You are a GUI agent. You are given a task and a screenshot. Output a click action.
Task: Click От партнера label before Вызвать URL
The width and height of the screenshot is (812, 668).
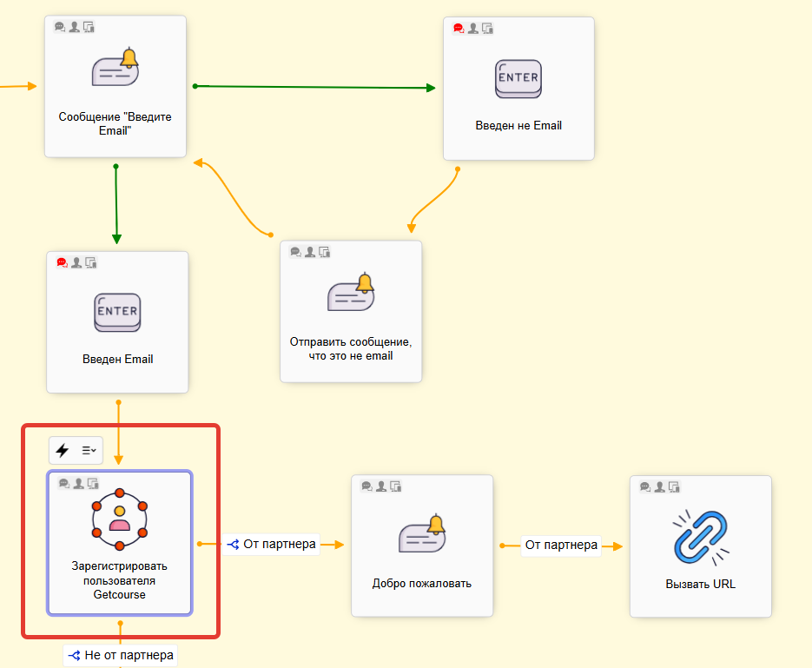(561, 545)
